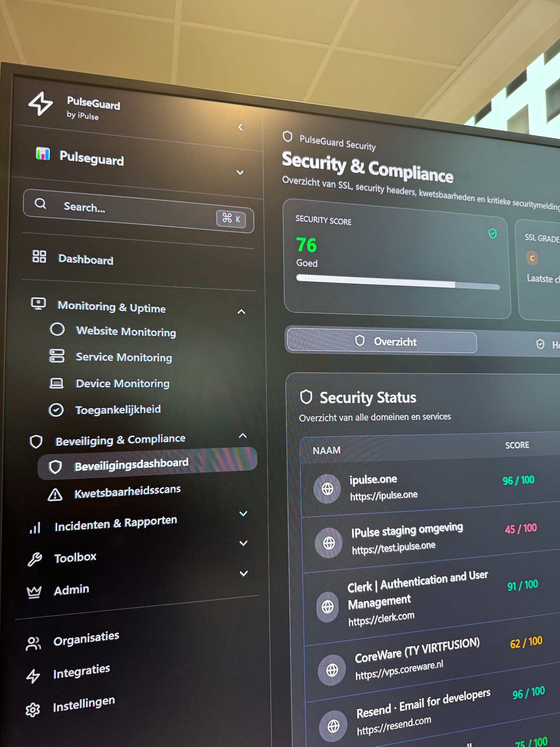Focus the Search input field
The width and height of the screenshot is (560, 747).
(x=139, y=211)
